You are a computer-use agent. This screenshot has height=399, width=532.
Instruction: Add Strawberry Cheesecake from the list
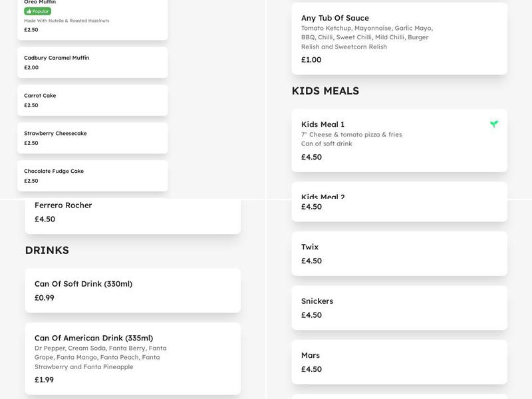pos(92,138)
